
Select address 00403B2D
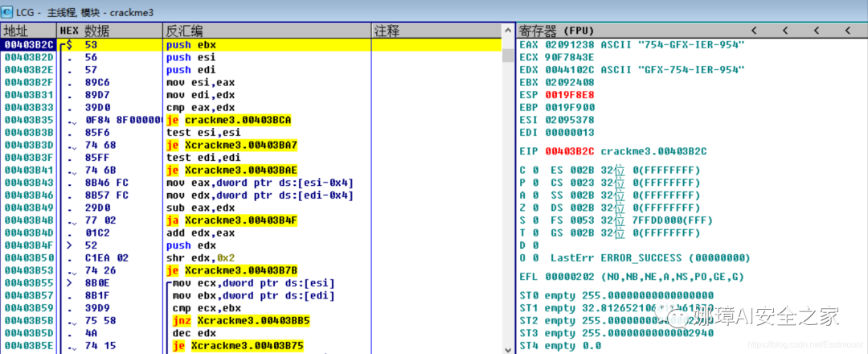tap(28, 57)
